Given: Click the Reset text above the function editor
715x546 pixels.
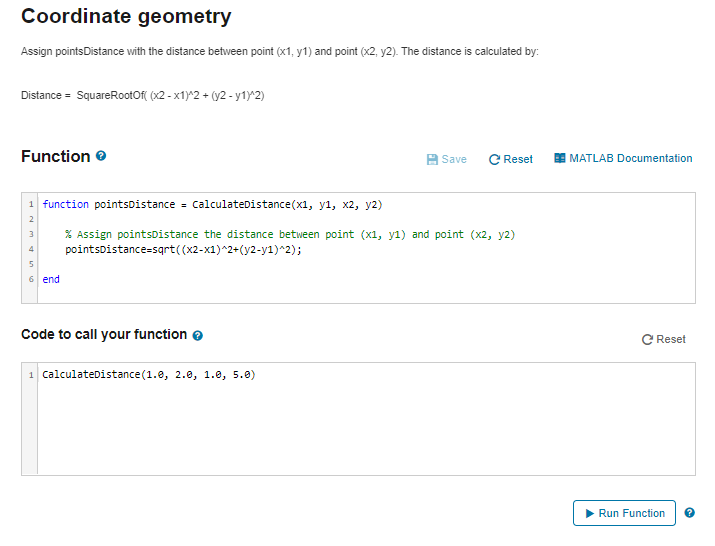Looking at the screenshot, I should [518, 159].
